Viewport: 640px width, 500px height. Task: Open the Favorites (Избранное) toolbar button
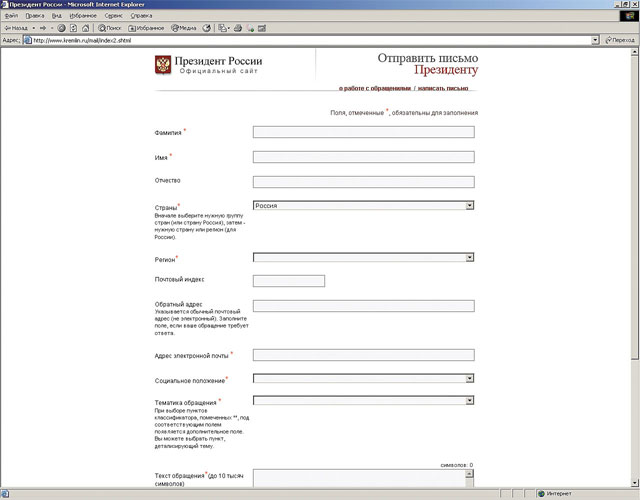(x=146, y=28)
